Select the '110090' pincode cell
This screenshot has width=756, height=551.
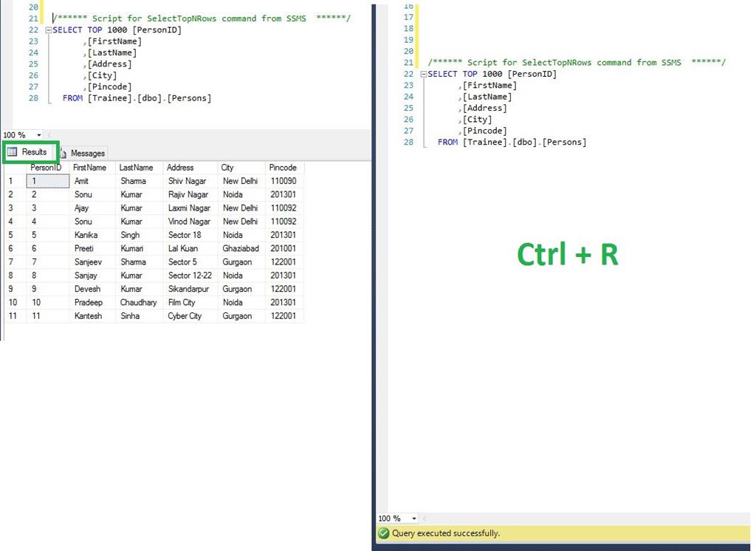(x=284, y=181)
